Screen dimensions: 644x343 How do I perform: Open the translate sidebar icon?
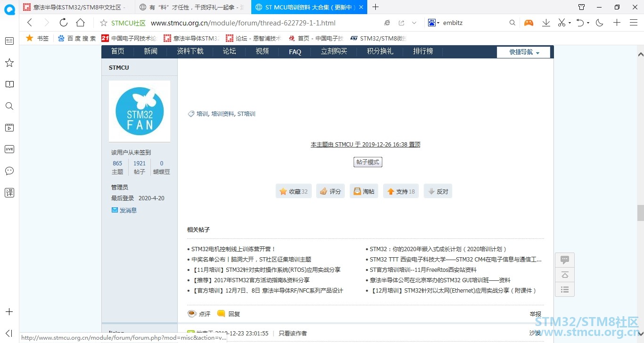coord(9,192)
